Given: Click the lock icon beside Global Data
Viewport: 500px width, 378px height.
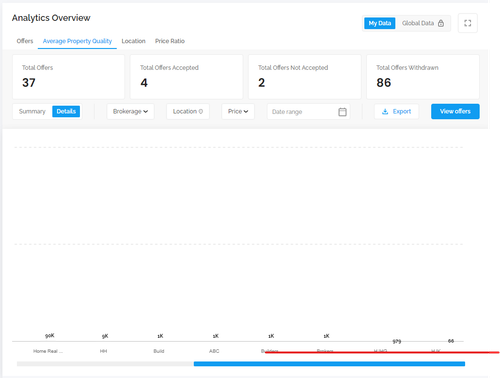Looking at the screenshot, I should (x=441, y=23).
